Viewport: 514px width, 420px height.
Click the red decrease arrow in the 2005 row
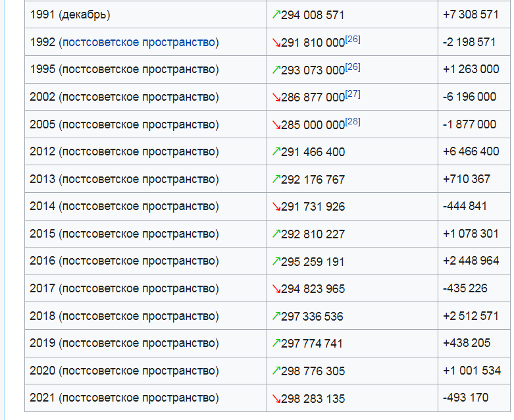click(x=276, y=124)
